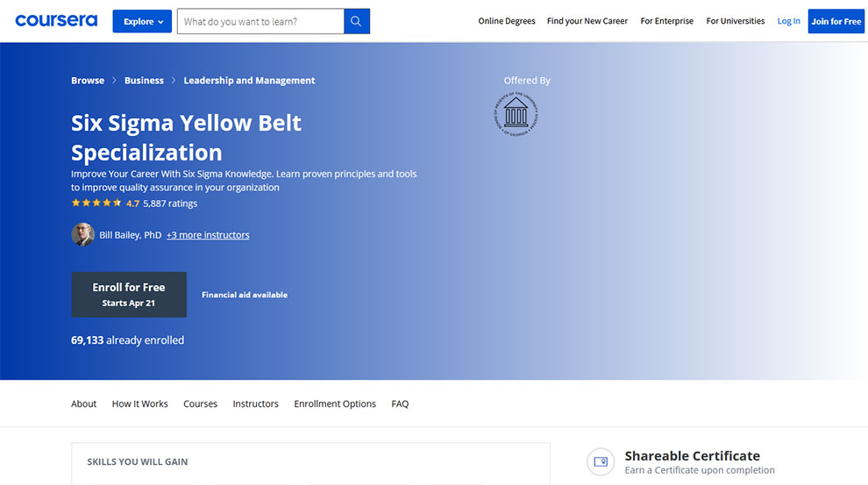Click the 69,133 already enrolled text
The width and height of the screenshot is (868, 485).
pyautogui.click(x=127, y=340)
